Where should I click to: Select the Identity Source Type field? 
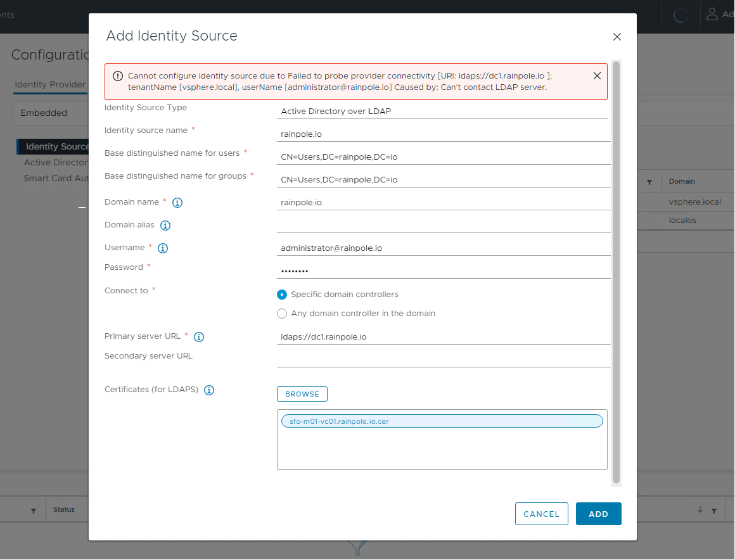pyautogui.click(x=444, y=111)
